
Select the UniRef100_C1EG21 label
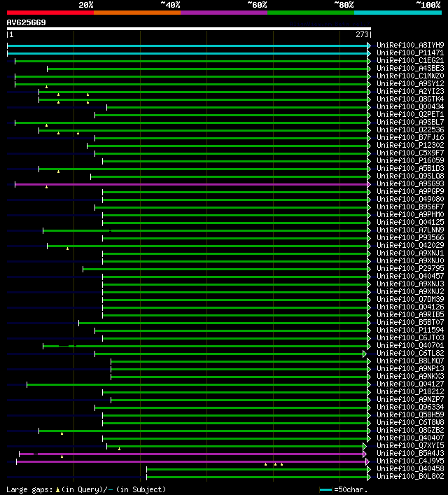(x=410, y=60)
